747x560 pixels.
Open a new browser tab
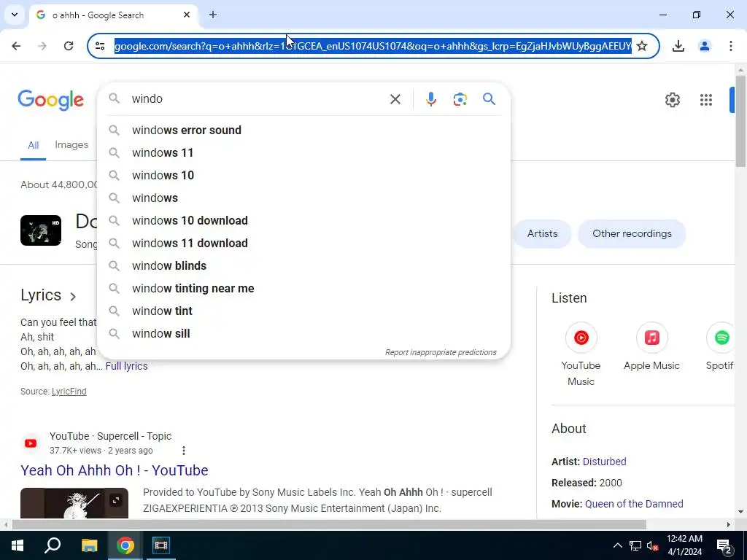(x=213, y=15)
